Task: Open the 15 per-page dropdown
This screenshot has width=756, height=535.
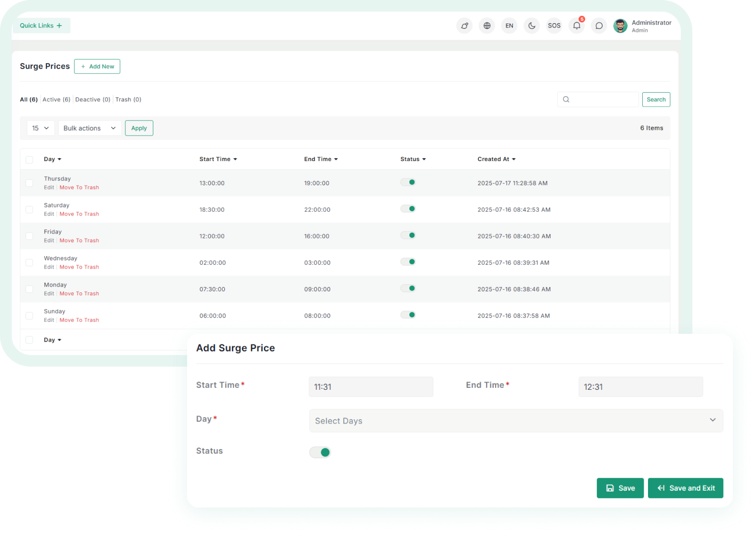Action: coord(40,128)
